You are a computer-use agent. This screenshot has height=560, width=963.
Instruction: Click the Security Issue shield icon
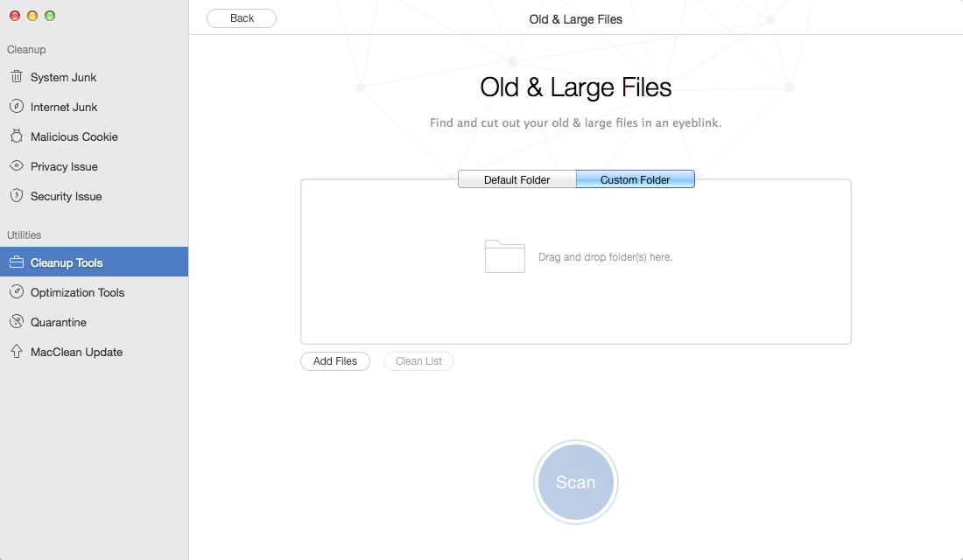[17, 195]
